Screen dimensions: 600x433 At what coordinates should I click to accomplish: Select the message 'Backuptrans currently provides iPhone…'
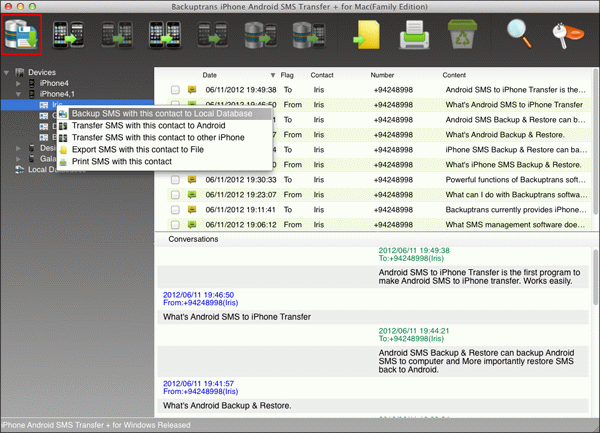click(379, 210)
